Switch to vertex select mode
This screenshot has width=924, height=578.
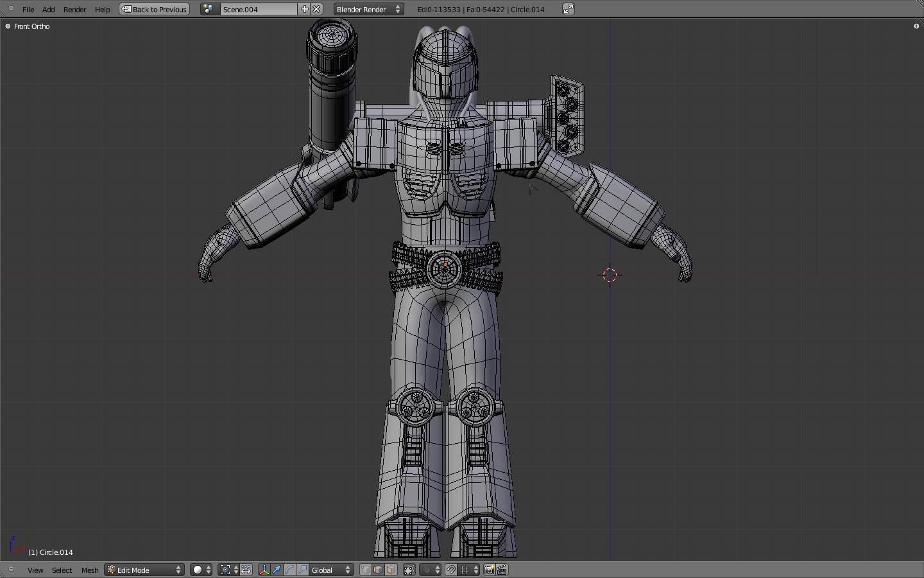pos(366,570)
